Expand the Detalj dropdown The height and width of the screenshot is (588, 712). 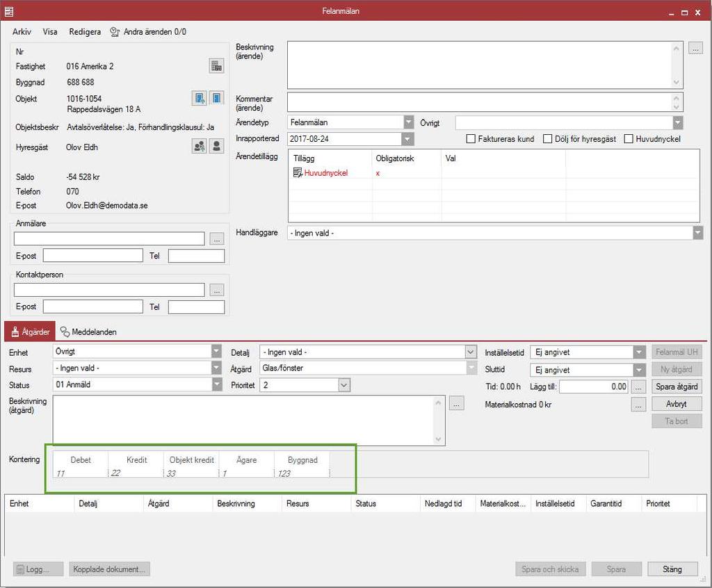(471, 352)
